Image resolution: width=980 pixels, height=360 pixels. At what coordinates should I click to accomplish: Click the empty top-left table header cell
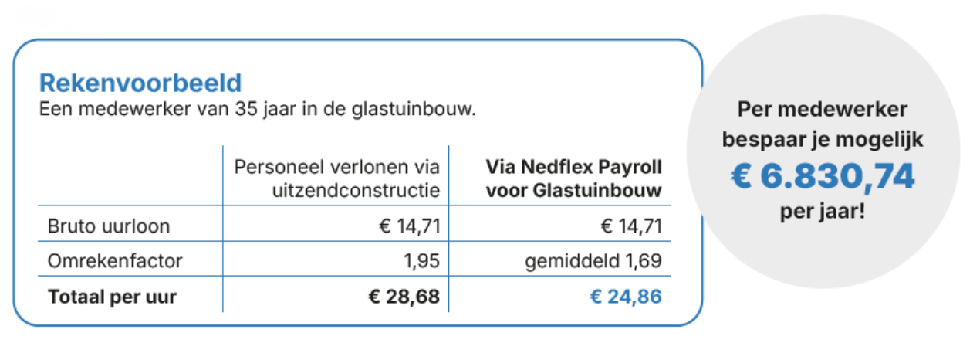click(130, 178)
